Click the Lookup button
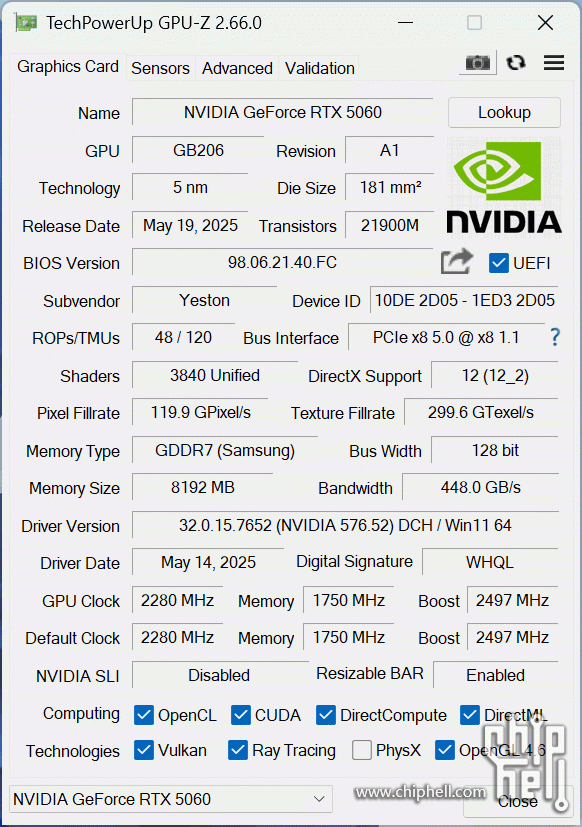The height and width of the screenshot is (827, 582). point(504,112)
